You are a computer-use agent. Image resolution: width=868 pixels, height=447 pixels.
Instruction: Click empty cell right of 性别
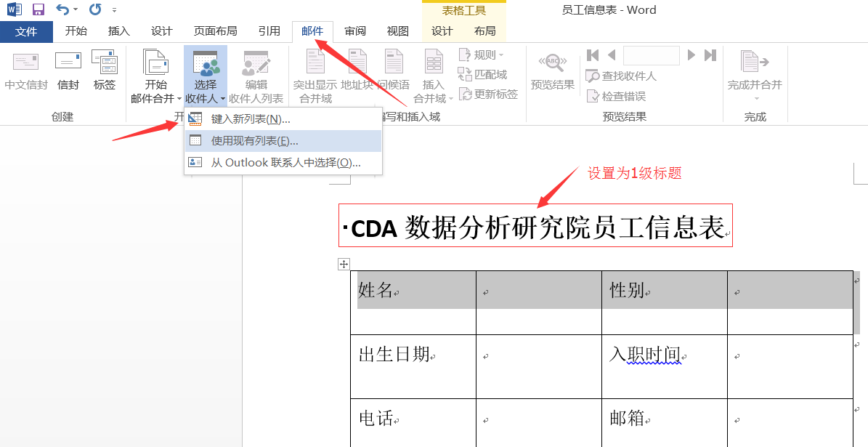[x=790, y=302]
